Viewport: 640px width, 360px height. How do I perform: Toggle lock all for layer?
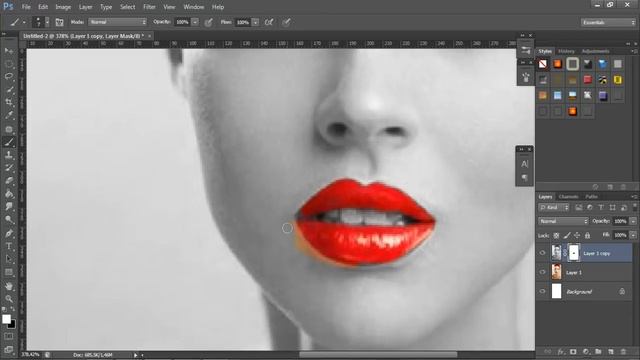587,236
